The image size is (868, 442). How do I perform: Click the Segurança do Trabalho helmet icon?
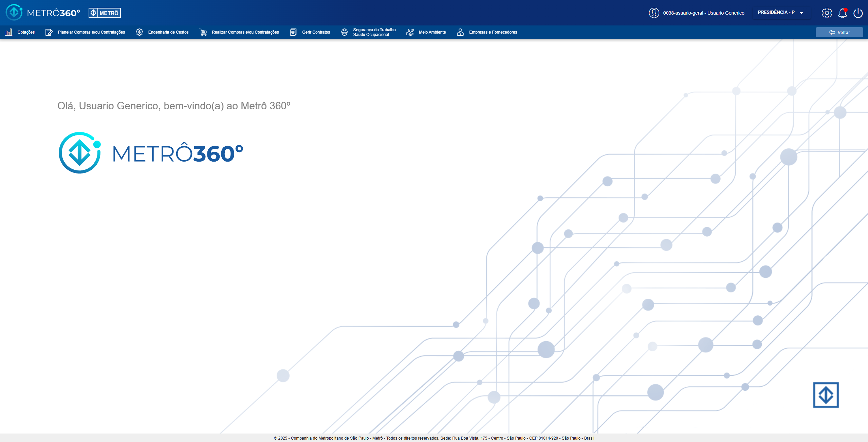coord(344,32)
